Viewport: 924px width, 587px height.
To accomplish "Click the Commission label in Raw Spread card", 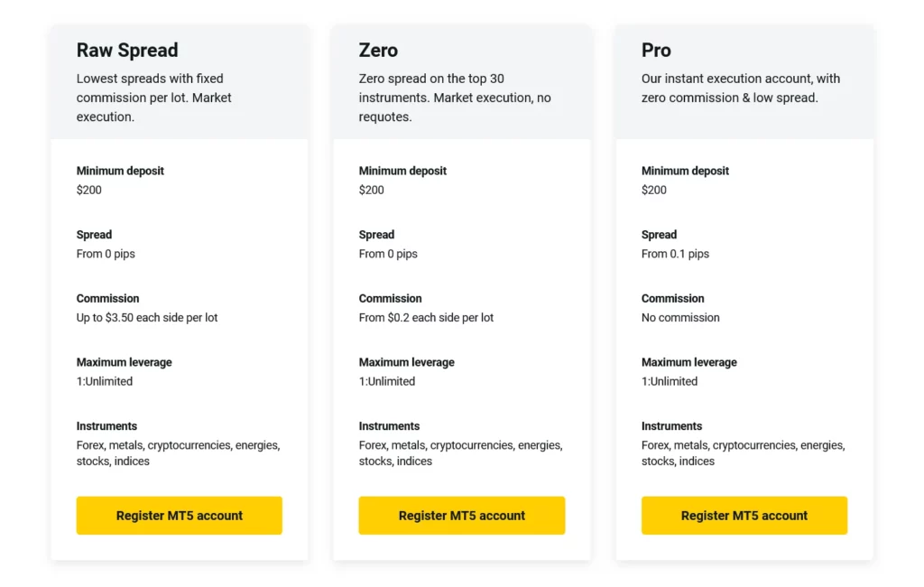I will [x=107, y=298].
